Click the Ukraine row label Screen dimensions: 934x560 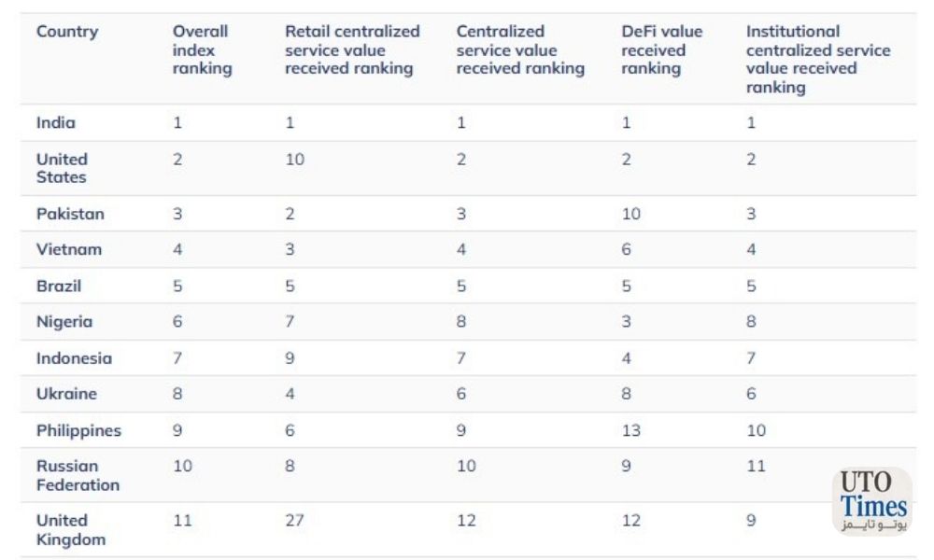(x=66, y=394)
